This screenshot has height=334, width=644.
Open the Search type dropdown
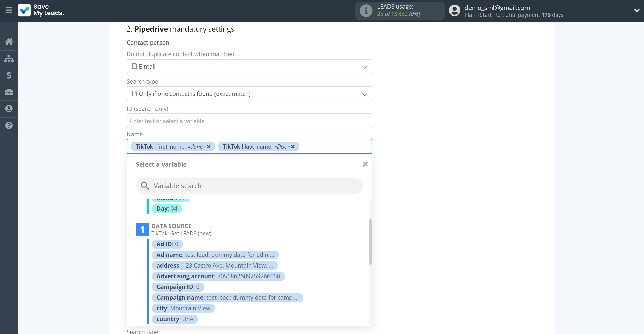click(x=249, y=94)
